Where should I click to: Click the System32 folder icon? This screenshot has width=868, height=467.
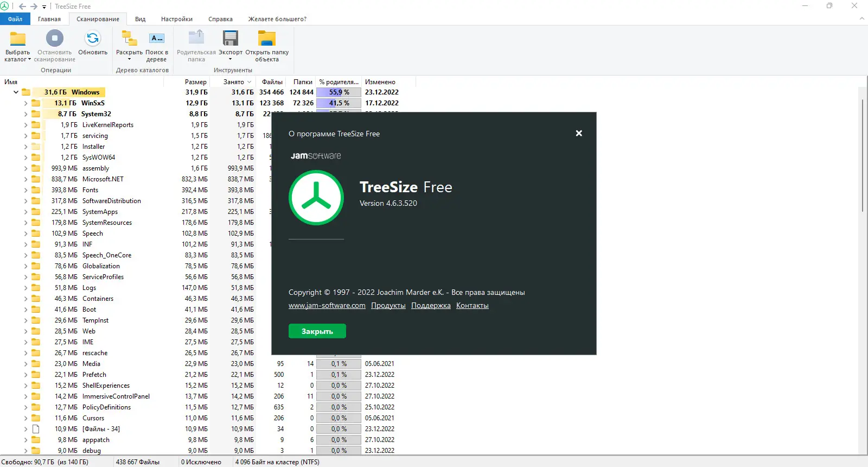[36, 114]
